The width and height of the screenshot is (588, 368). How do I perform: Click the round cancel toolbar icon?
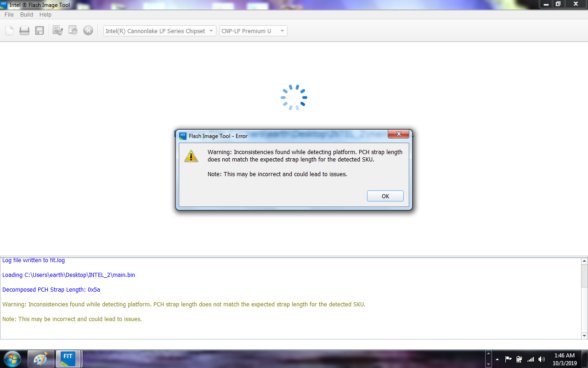coord(88,31)
